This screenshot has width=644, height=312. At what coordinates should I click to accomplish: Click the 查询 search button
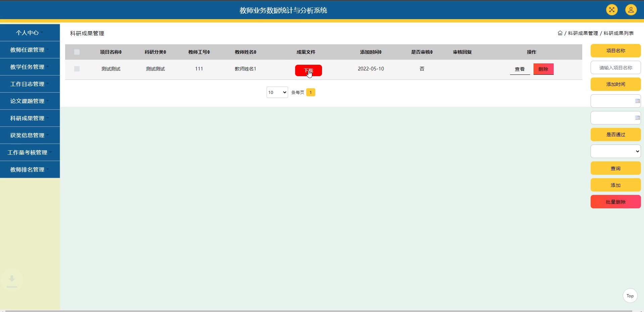[615, 168]
